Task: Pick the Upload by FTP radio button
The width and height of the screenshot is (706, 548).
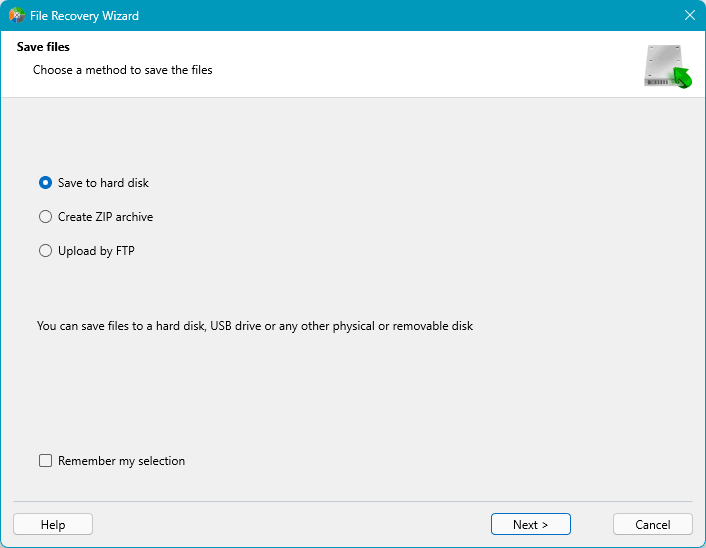Action: tap(45, 251)
